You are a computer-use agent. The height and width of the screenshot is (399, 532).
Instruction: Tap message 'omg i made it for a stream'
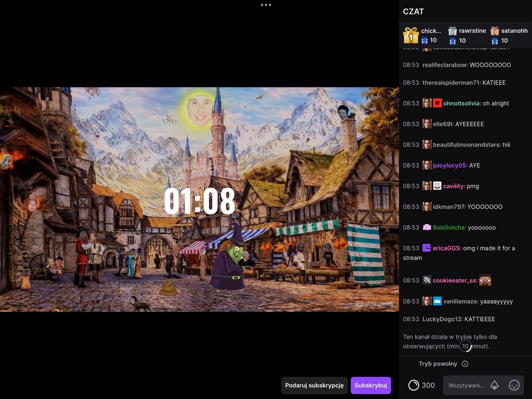click(459, 253)
